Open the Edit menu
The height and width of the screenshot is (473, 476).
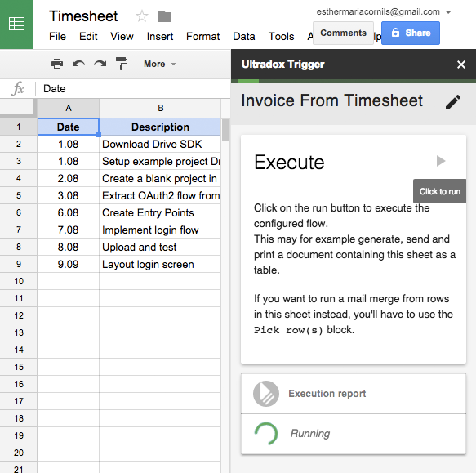click(88, 37)
